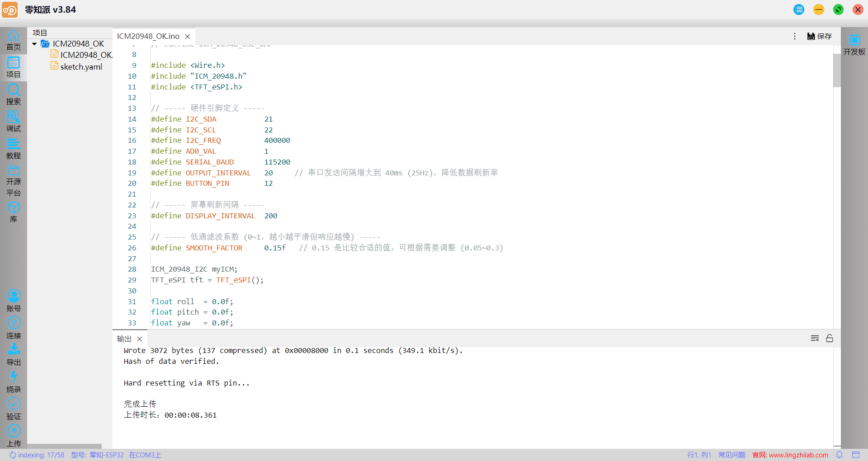This screenshot has width=868, height=461.
Task: Open the 账号 account icon
Action: tap(13, 301)
